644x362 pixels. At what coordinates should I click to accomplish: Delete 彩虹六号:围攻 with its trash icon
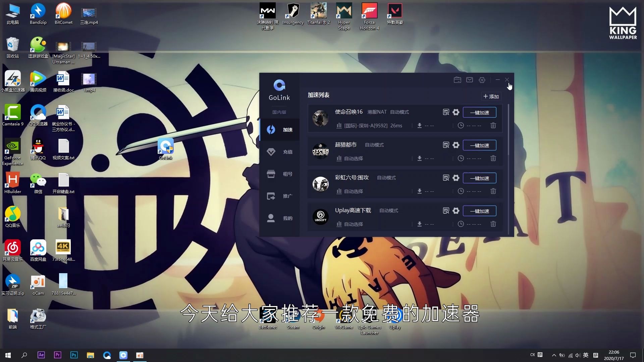click(493, 191)
